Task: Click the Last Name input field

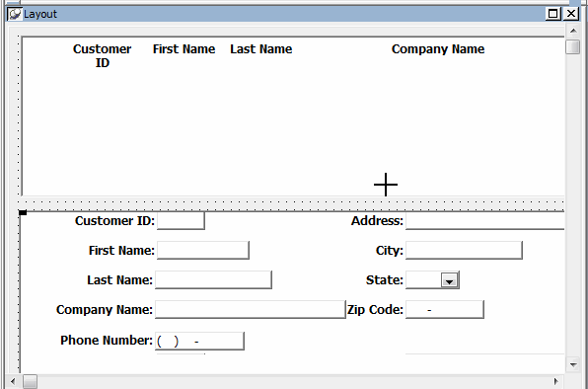Action: (213, 279)
